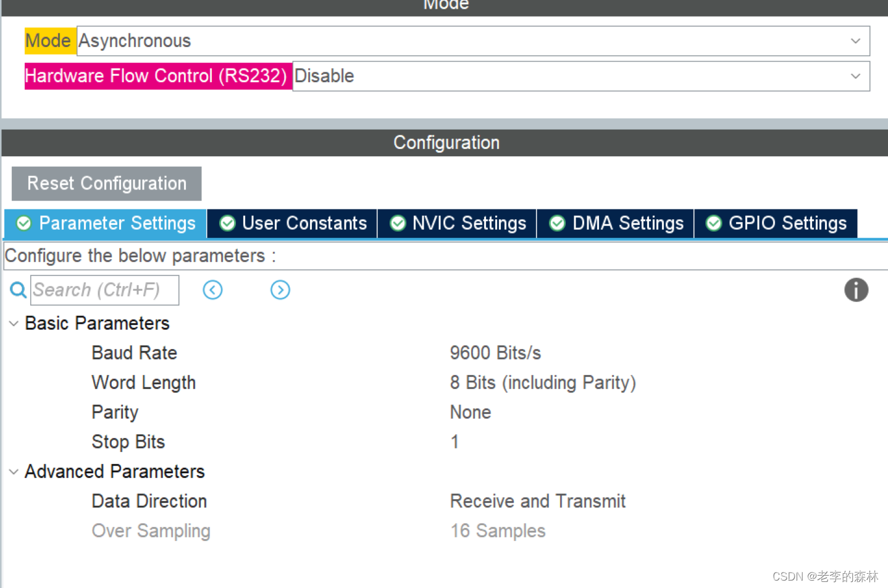888x588 pixels.
Task: Click the Advanced Parameters group label
Action: 114,471
